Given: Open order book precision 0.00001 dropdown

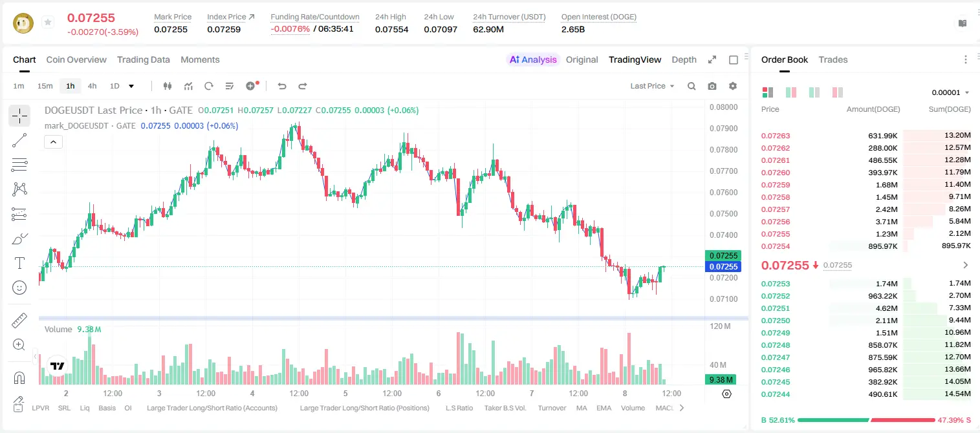Looking at the screenshot, I should click(951, 92).
